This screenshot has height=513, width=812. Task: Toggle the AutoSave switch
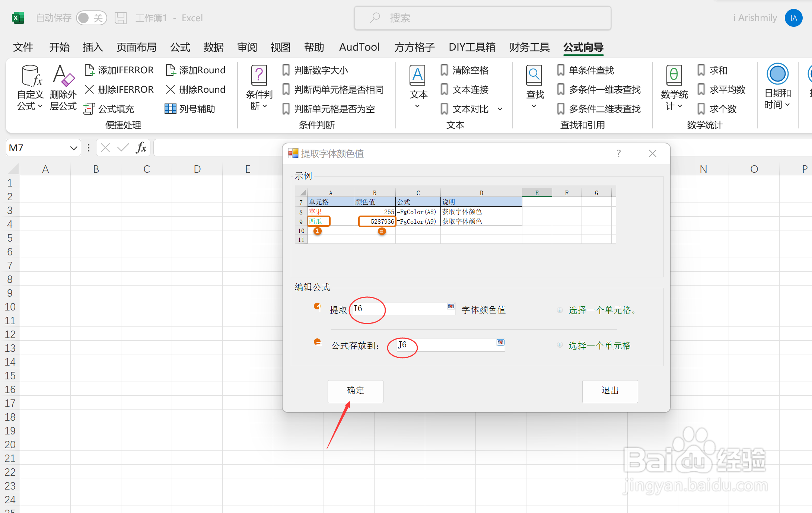91,18
